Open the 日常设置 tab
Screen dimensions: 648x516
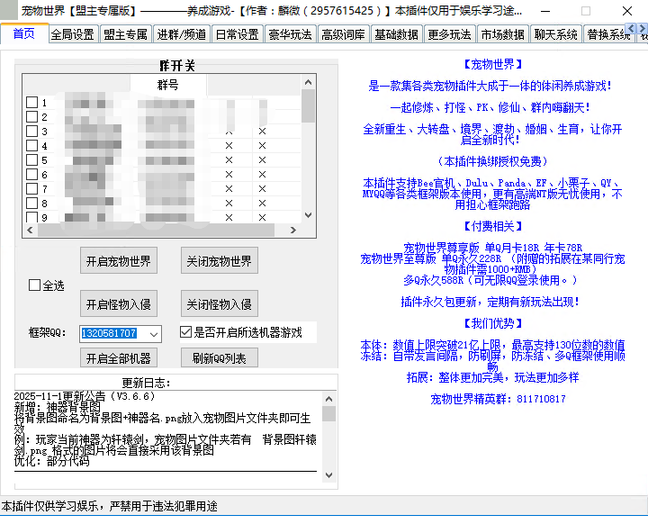click(238, 35)
